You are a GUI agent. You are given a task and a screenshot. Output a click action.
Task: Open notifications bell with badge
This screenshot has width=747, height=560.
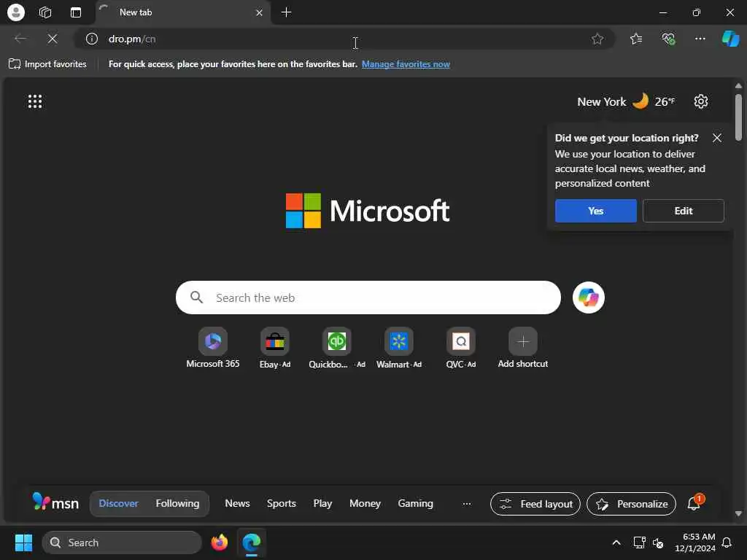click(694, 503)
